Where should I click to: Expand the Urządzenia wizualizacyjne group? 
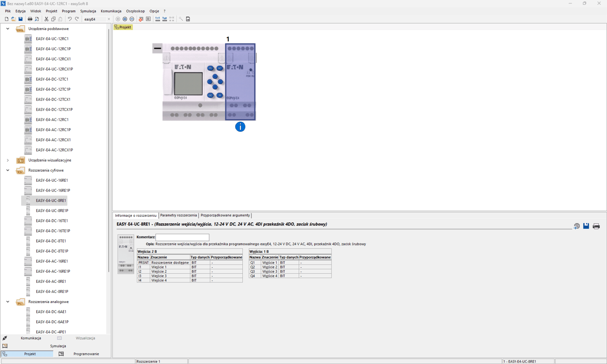[8, 160]
